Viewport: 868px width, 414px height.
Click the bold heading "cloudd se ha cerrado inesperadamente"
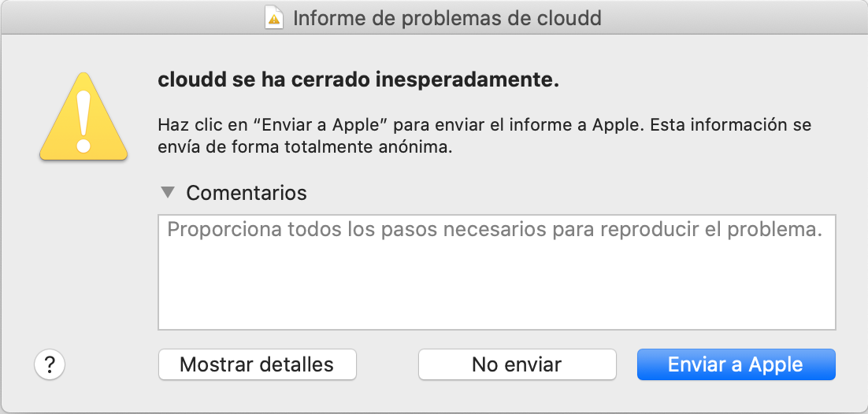358,81
